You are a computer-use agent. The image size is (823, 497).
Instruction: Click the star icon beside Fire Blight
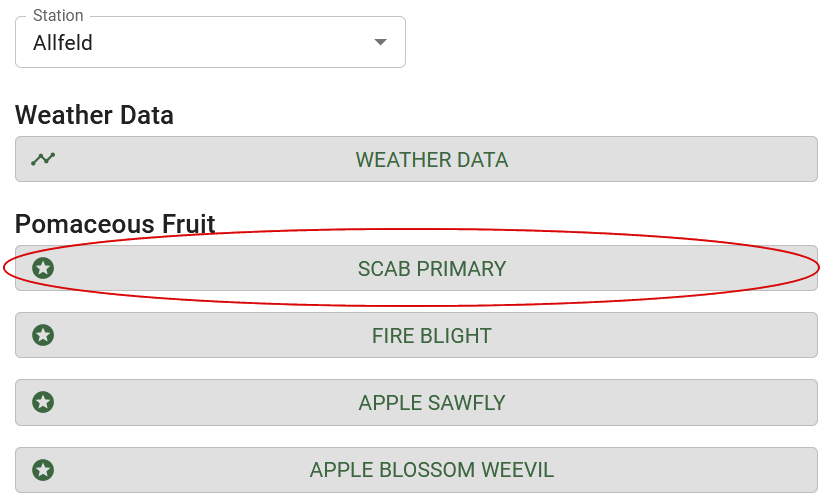pos(43,335)
